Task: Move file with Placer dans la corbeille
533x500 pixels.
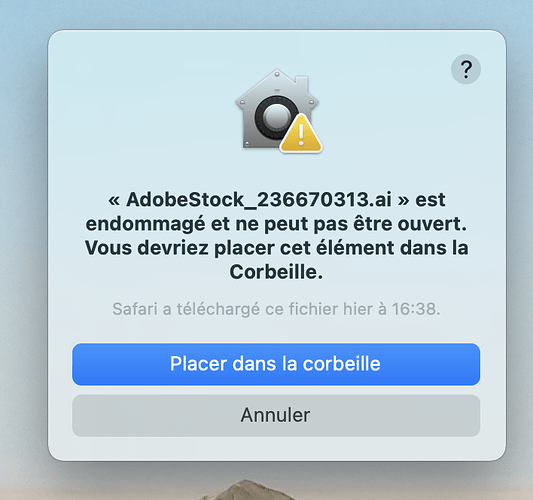Action: tap(276, 364)
